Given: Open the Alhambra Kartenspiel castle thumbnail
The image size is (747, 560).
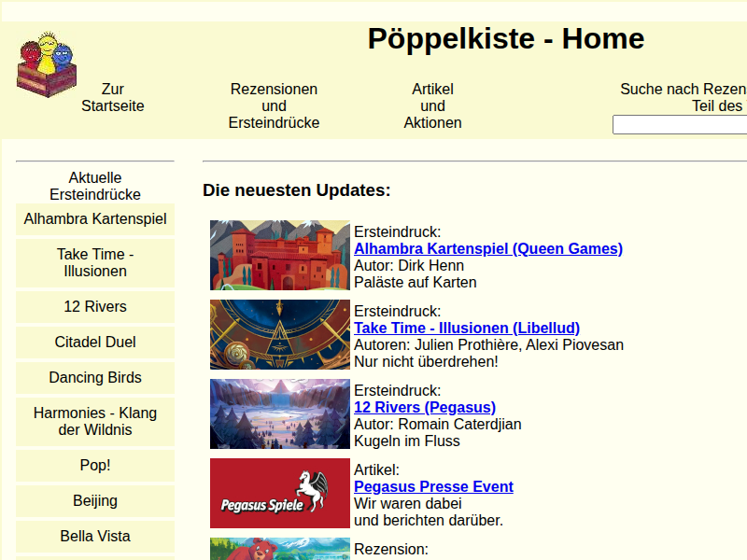Looking at the screenshot, I should (280, 255).
